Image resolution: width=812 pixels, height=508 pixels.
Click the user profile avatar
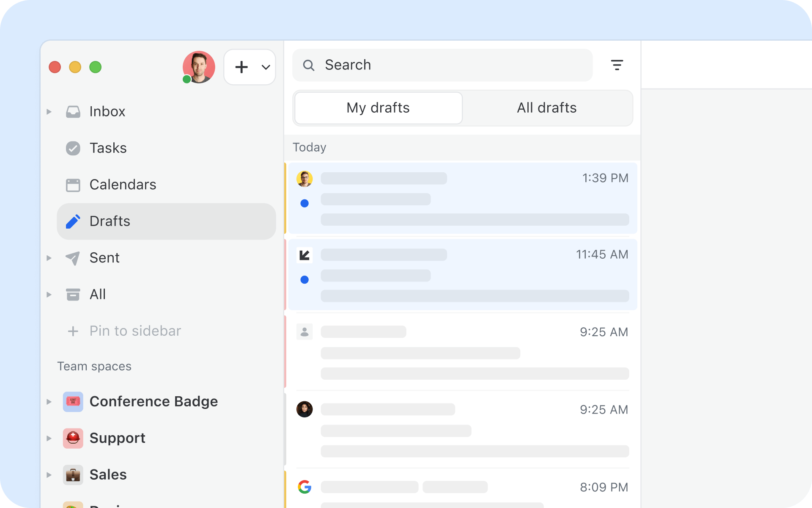tap(199, 67)
